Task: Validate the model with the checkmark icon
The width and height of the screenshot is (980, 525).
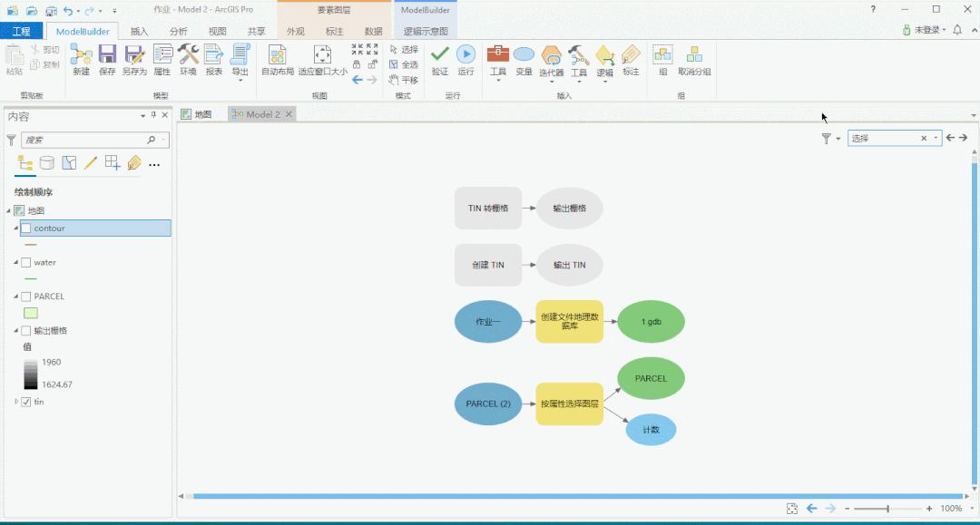Action: (x=440, y=54)
